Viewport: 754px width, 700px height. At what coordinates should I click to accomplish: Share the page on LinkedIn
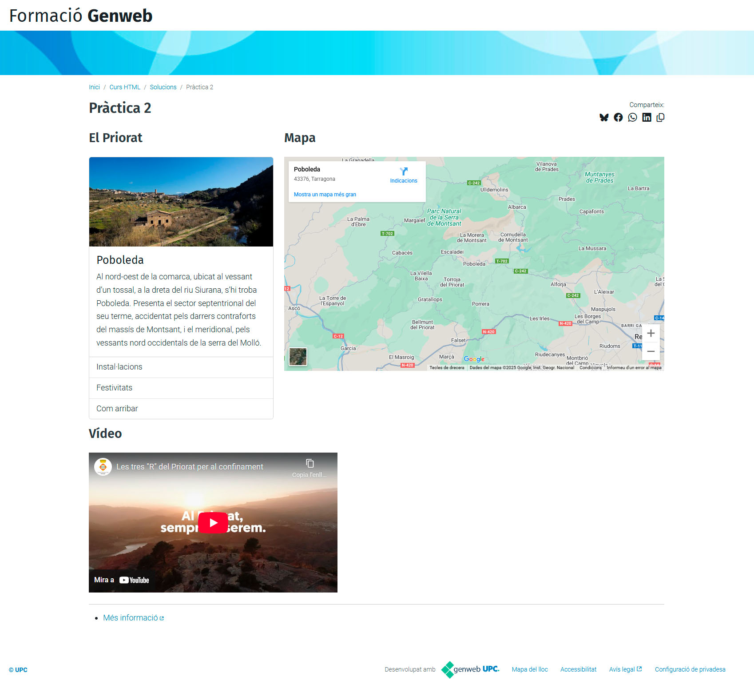tap(647, 117)
